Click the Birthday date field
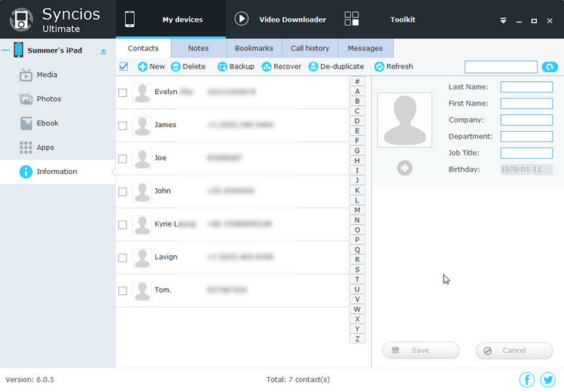Screen dimensions: 564x392 [526, 169]
